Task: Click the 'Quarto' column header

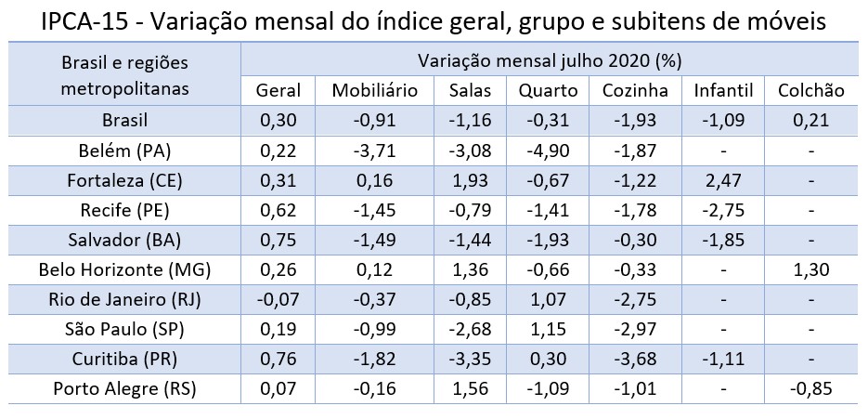Action: coord(548,90)
